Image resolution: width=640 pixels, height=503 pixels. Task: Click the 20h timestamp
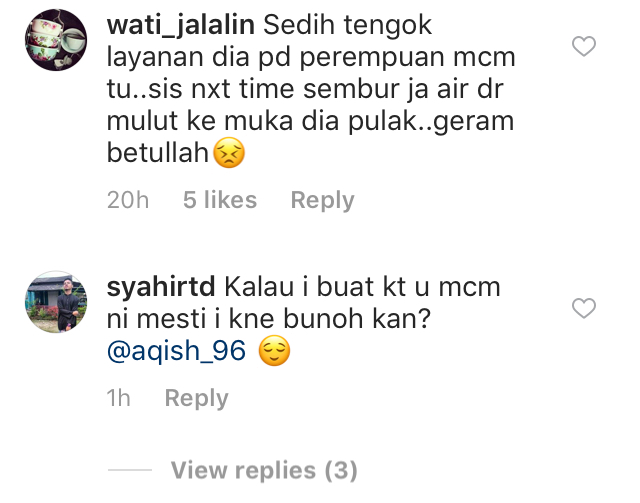click(x=128, y=200)
